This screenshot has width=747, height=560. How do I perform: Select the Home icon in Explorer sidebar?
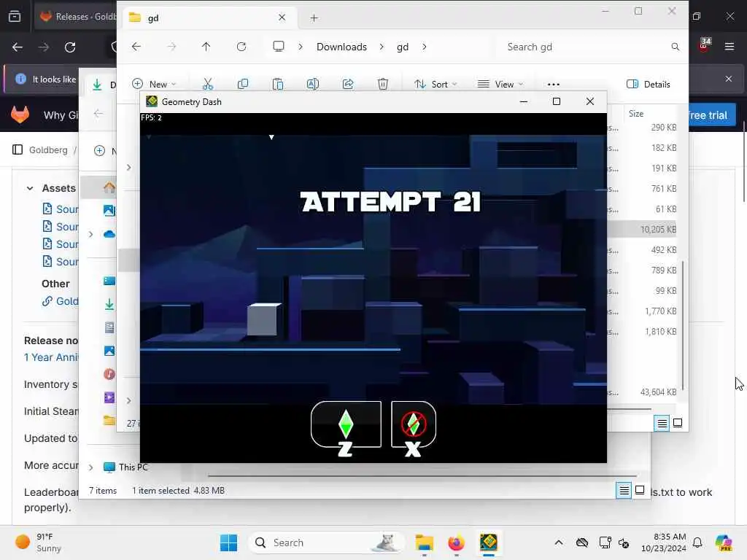pyautogui.click(x=109, y=187)
